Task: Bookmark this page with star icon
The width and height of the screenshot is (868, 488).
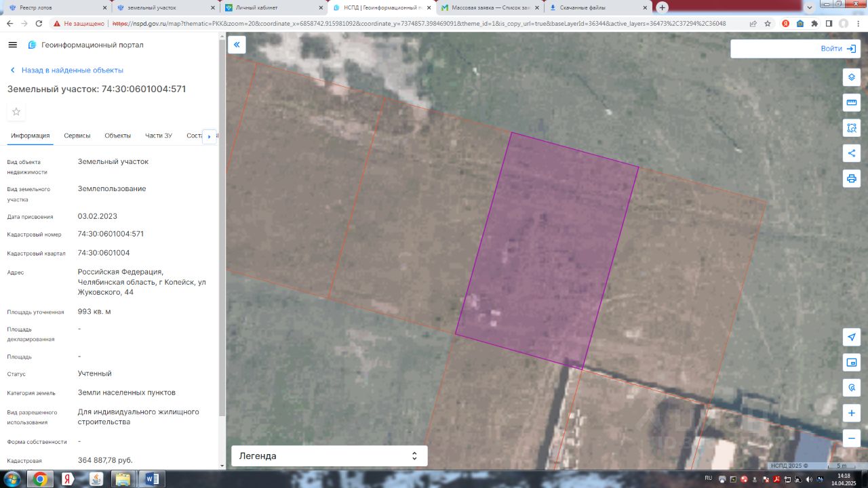Action: [x=768, y=23]
